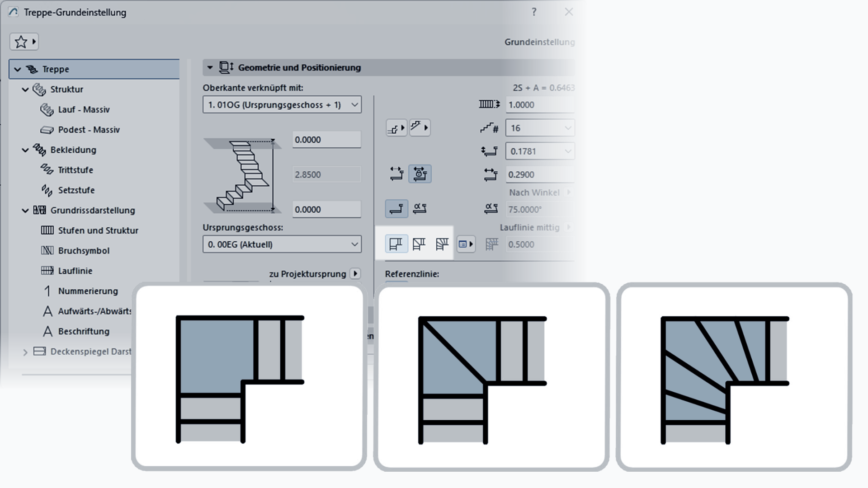Expand the Deckenspiegel Darstellung tree node
The width and height of the screenshot is (868, 488).
pyautogui.click(x=25, y=352)
